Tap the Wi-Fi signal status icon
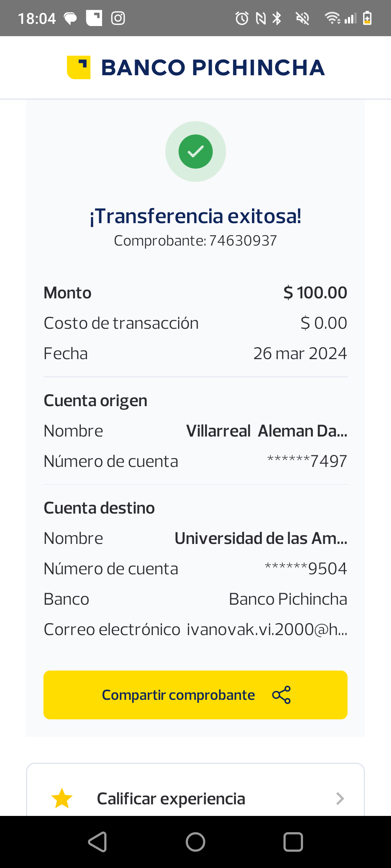The height and width of the screenshot is (868, 391). (x=332, y=18)
